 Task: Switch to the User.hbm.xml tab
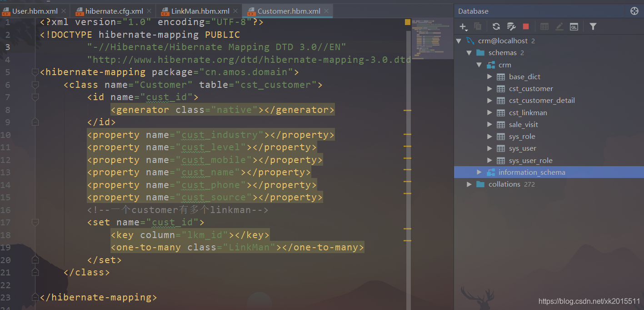pos(35,11)
